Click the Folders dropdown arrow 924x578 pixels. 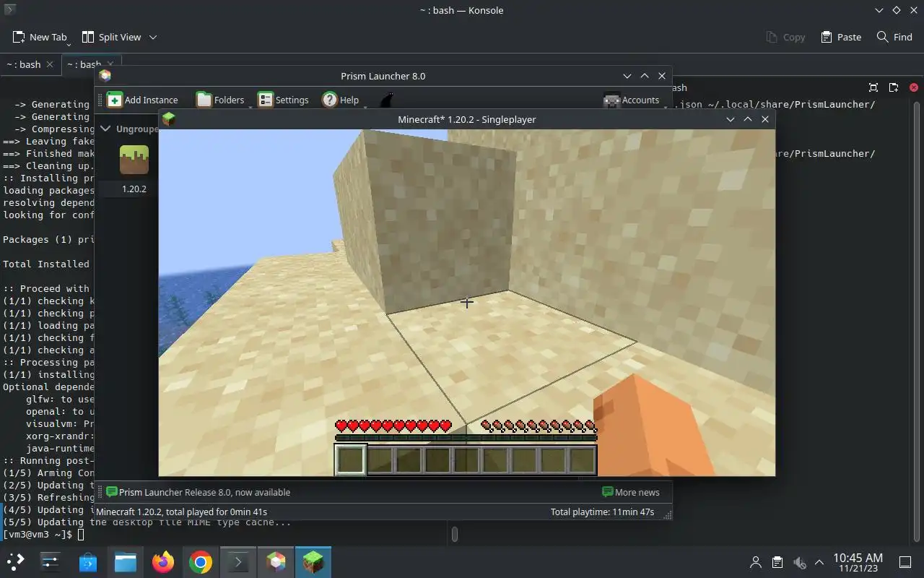(251, 107)
